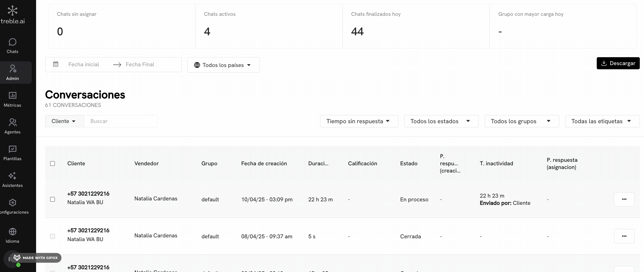The width and height of the screenshot is (644, 272).
Task: Expand the Todos los países dropdown
Action: pos(223,65)
